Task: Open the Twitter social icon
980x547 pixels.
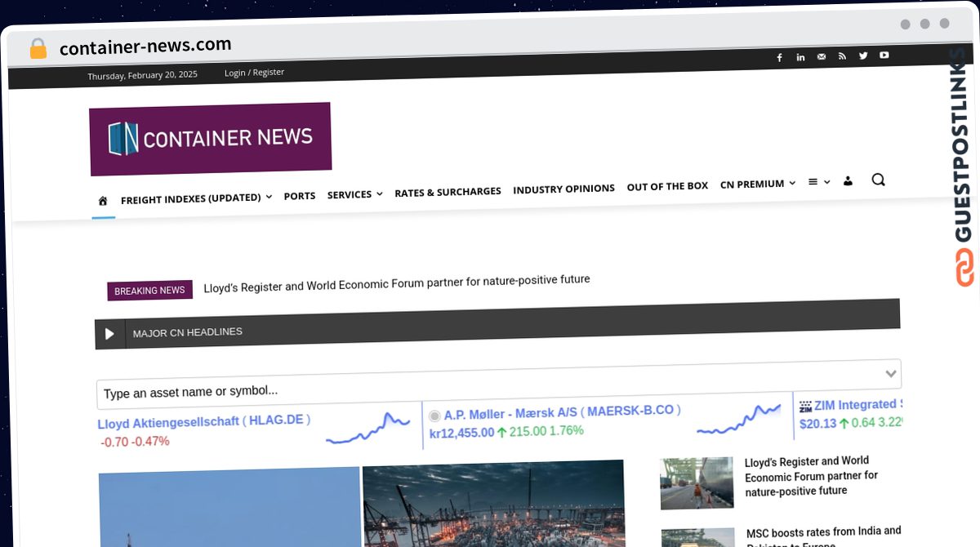Action: click(863, 56)
